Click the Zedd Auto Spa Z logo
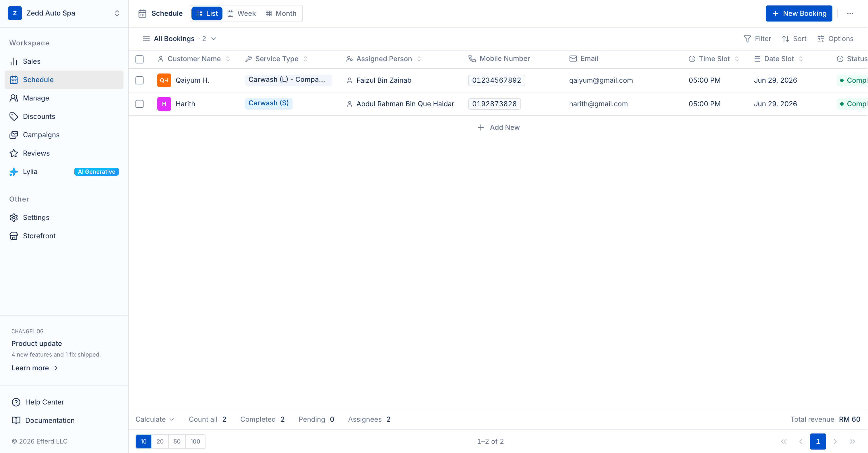 15,13
